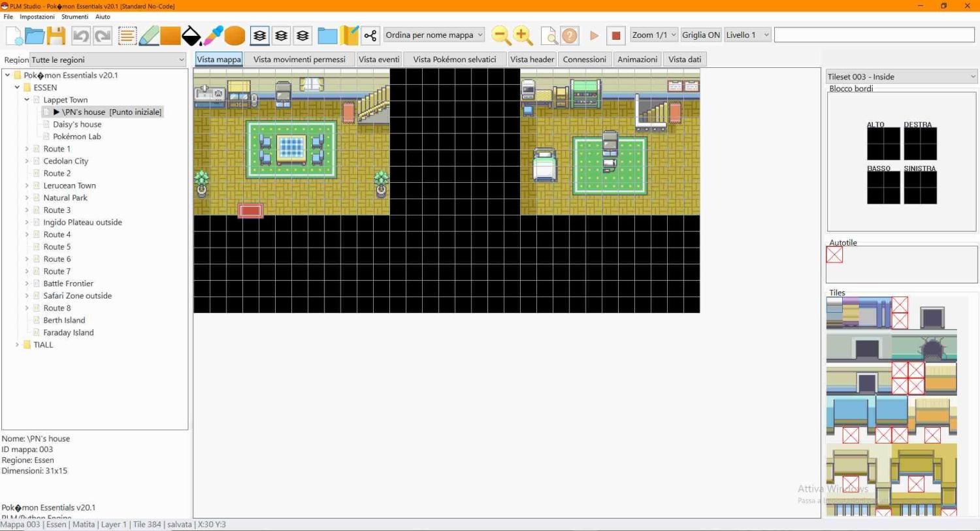
Task: Click the blue folder toolbar icon
Action: 327,35
